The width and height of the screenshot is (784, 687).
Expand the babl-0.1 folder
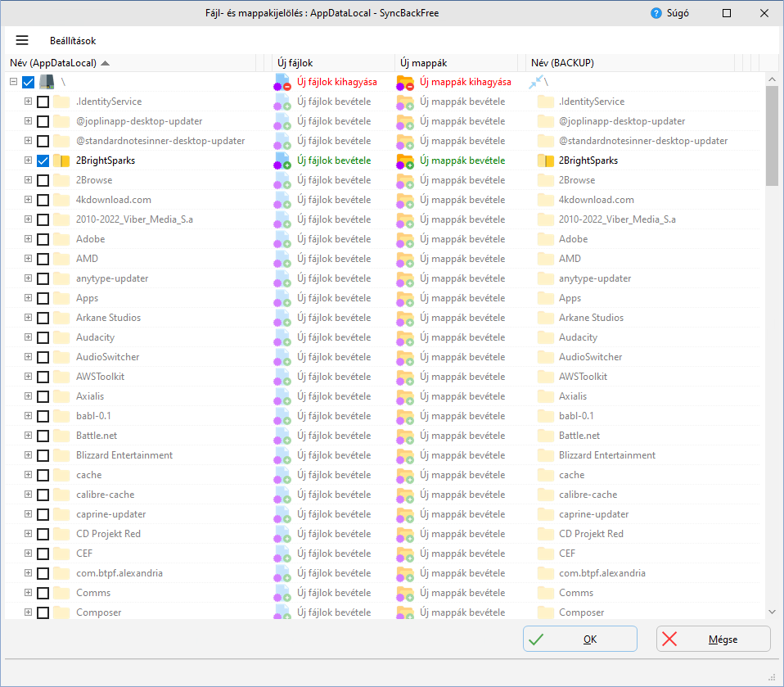[x=28, y=415]
